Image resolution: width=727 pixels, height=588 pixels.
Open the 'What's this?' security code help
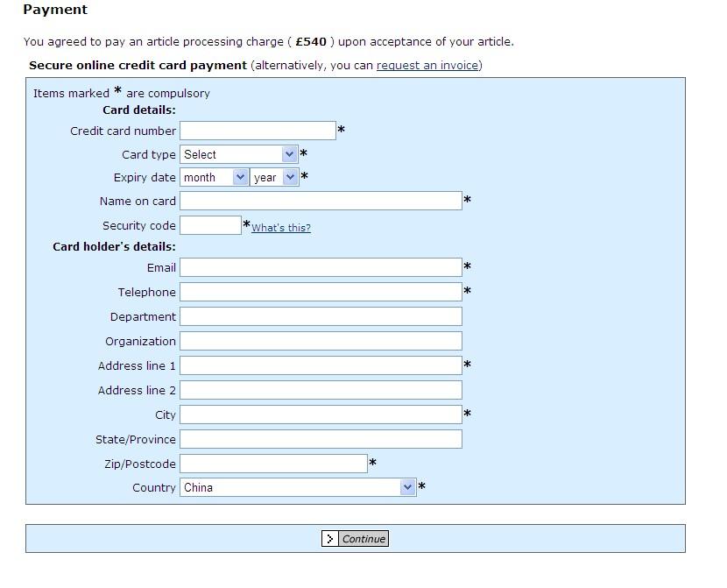[280, 228]
